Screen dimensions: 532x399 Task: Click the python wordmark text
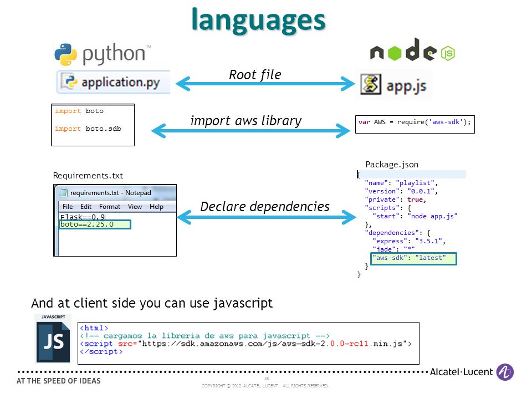tap(114, 54)
